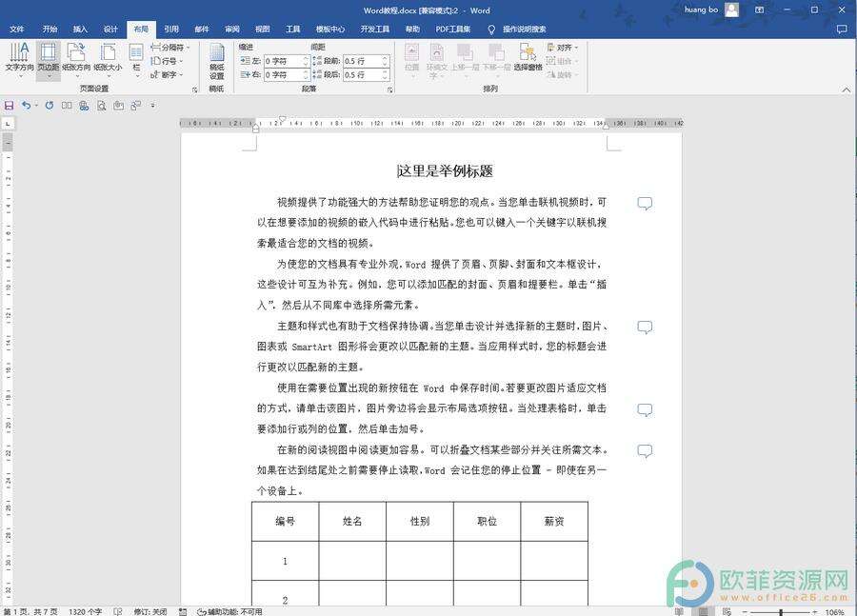Viewport: 857px width, 616px height.
Task: Collapse the ribbon with the chevron
Action: click(x=847, y=89)
